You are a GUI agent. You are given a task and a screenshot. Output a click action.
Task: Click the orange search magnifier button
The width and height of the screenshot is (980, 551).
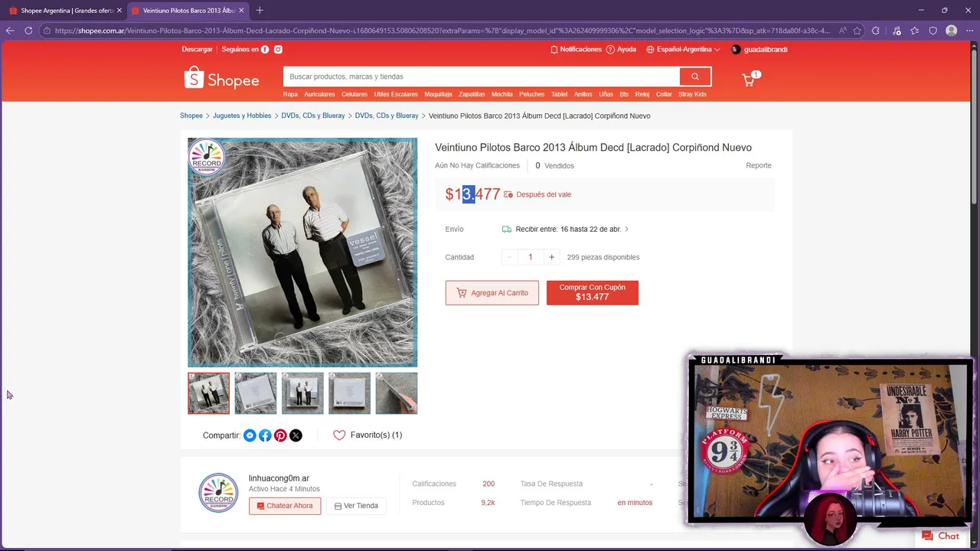click(695, 77)
